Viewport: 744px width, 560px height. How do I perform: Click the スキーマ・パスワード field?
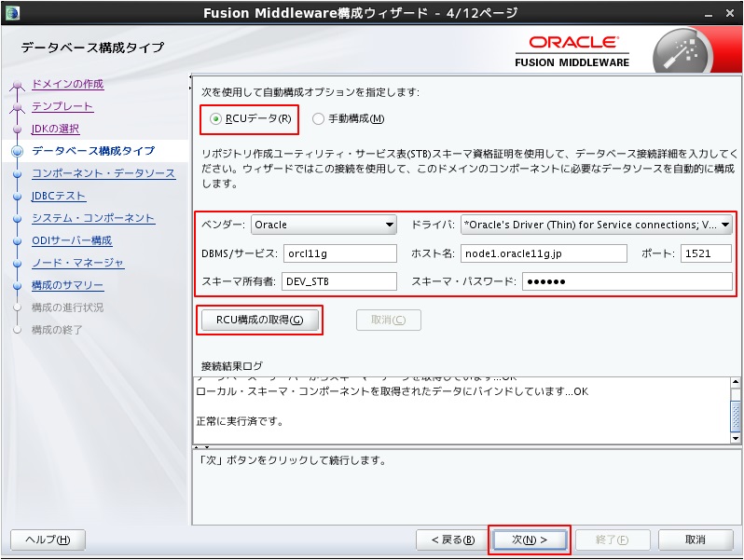coord(627,281)
